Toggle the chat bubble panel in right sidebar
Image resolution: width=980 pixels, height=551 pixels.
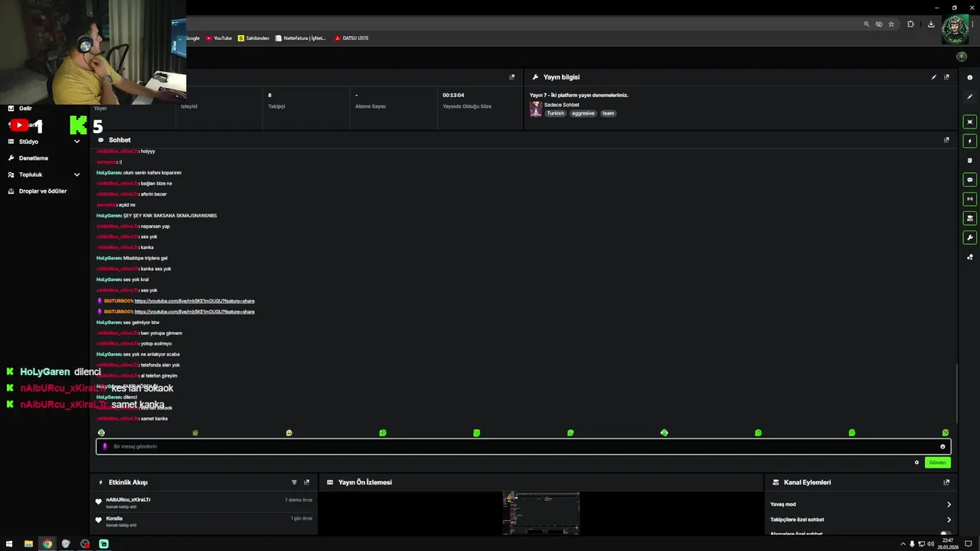(970, 180)
